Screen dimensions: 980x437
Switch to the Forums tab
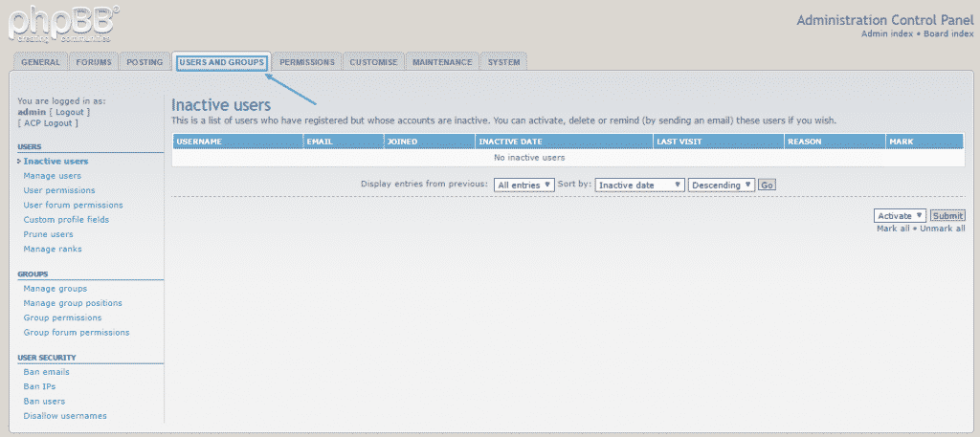coord(94,62)
